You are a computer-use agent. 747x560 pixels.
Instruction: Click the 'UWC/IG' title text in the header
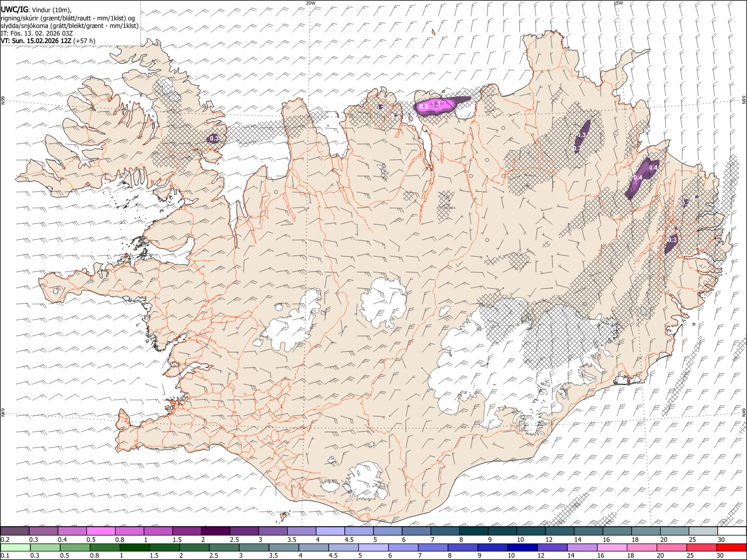pos(14,9)
